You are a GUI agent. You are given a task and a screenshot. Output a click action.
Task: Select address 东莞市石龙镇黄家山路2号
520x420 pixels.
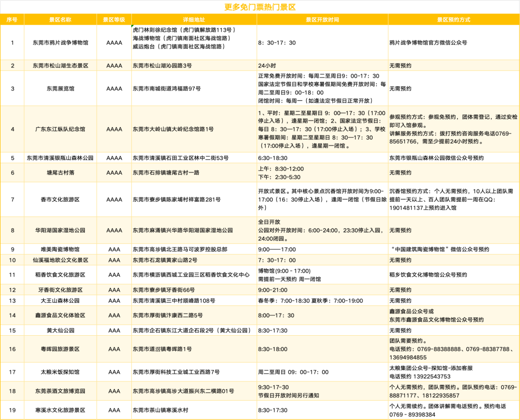point(165,260)
